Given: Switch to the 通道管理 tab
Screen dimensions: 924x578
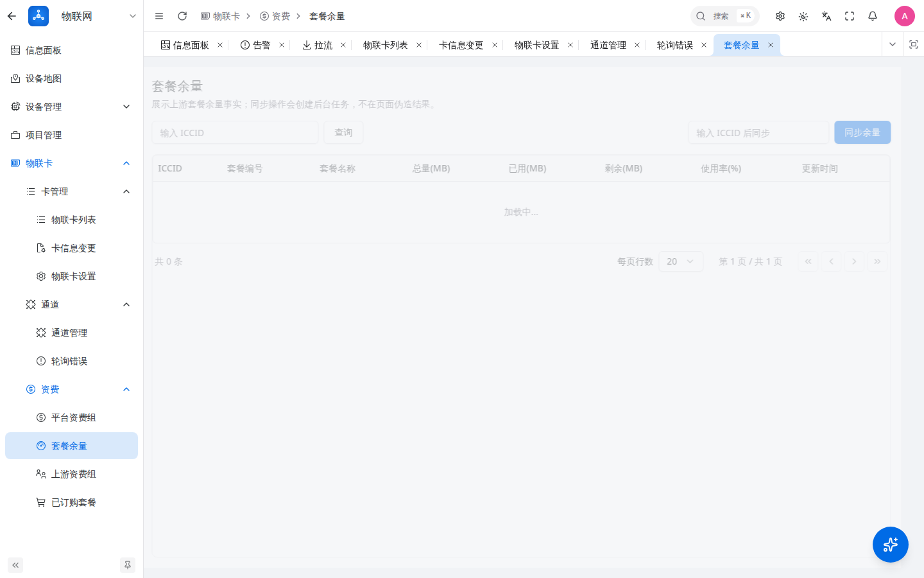Looking at the screenshot, I should point(608,45).
